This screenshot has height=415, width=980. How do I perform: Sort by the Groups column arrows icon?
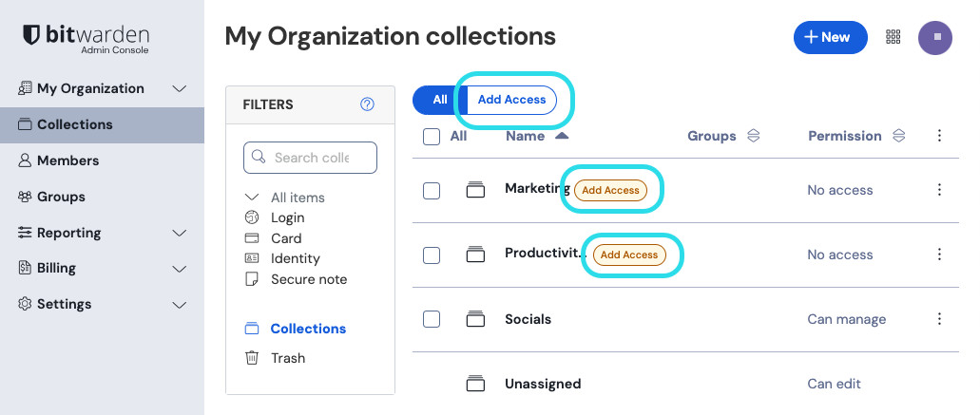(753, 136)
